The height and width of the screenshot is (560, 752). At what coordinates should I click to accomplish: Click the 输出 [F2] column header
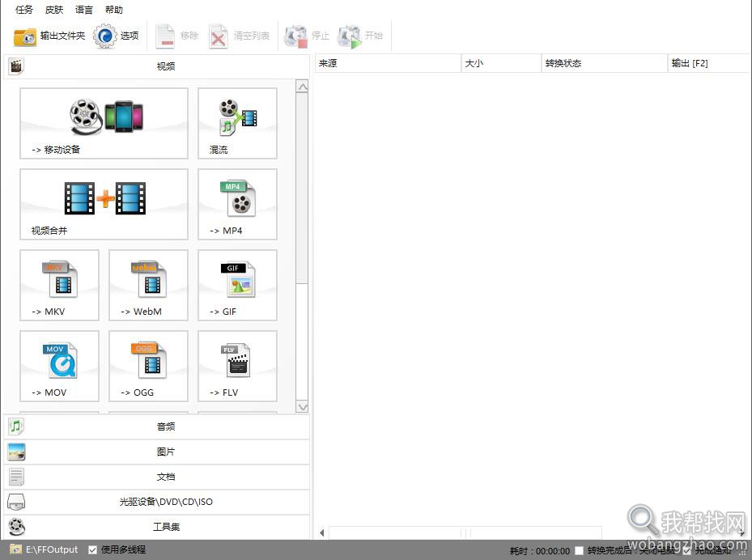(x=708, y=63)
